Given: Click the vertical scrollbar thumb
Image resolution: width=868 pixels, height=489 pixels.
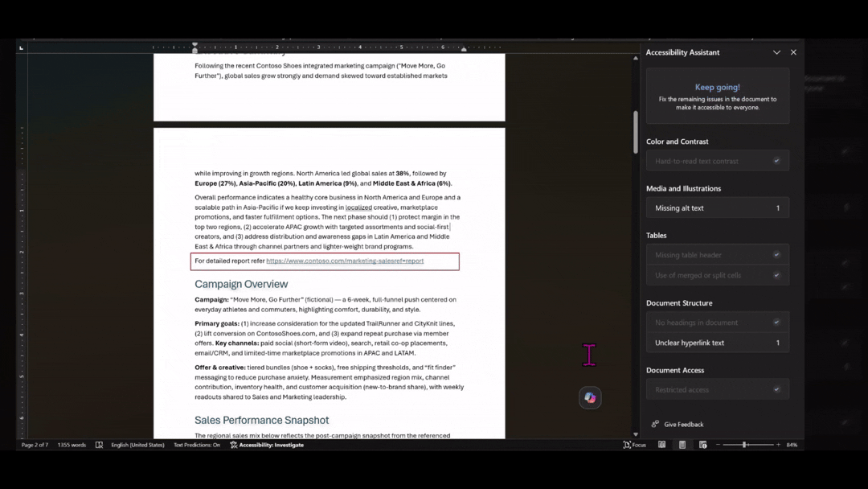Looking at the screenshot, I should [636, 132].
